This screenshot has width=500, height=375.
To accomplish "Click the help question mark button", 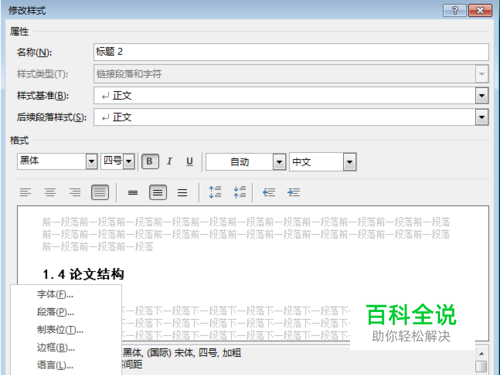I will [x=455, y=10].
